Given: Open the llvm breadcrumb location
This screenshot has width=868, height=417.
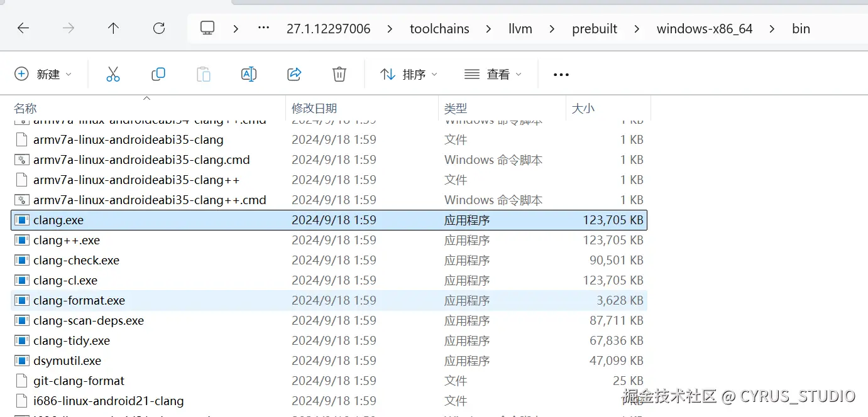Looking at the screenshot, I should [520, 28].
